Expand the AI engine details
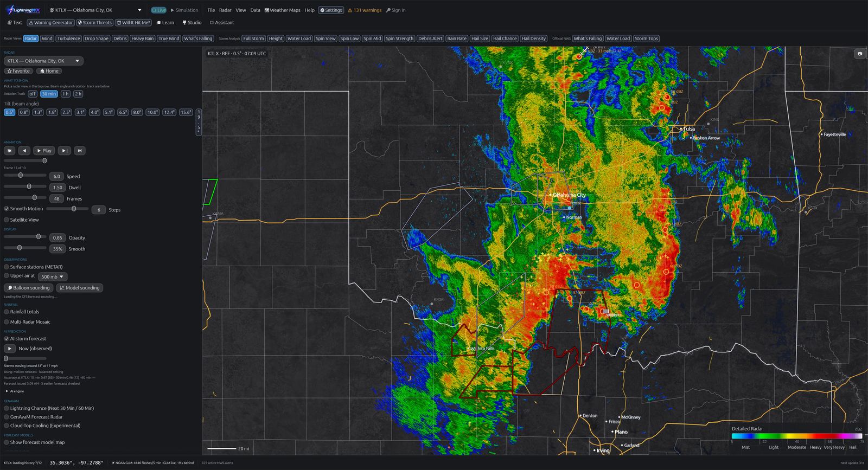Screen dimensions: 868x470 pos(15,391)
